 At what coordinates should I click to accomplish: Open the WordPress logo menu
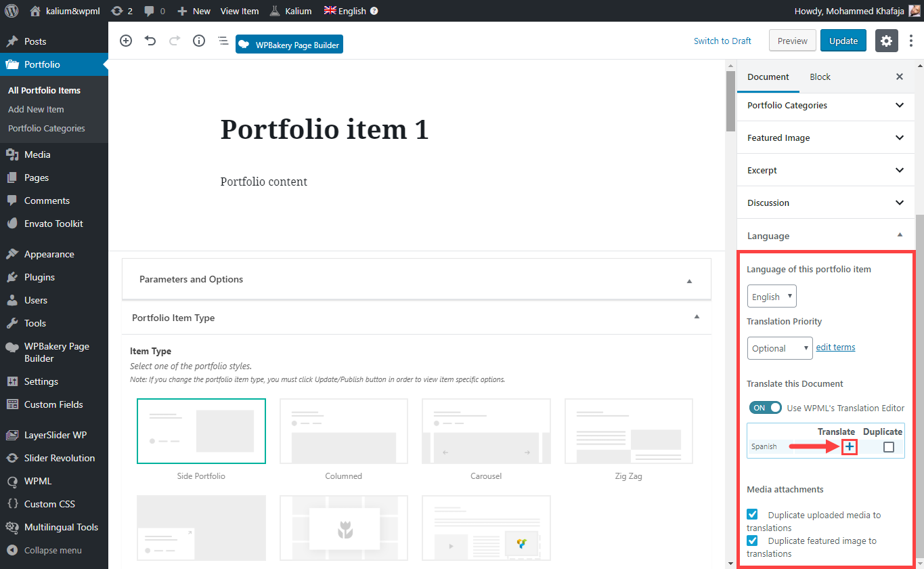[x=12, y=11]
